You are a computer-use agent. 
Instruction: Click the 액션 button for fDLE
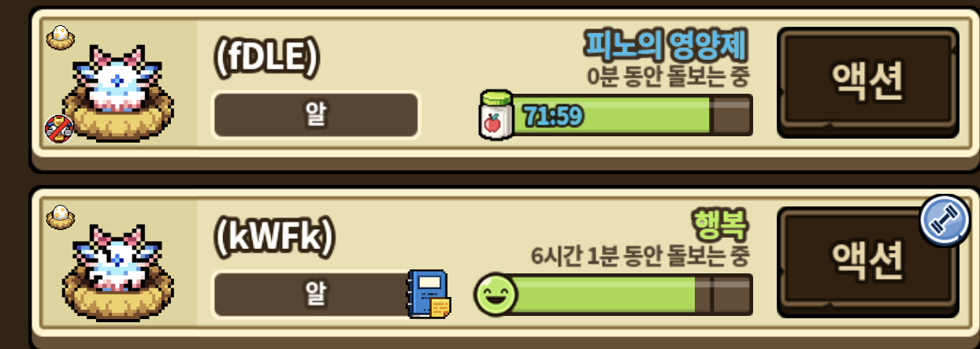(x=867, y=83)
